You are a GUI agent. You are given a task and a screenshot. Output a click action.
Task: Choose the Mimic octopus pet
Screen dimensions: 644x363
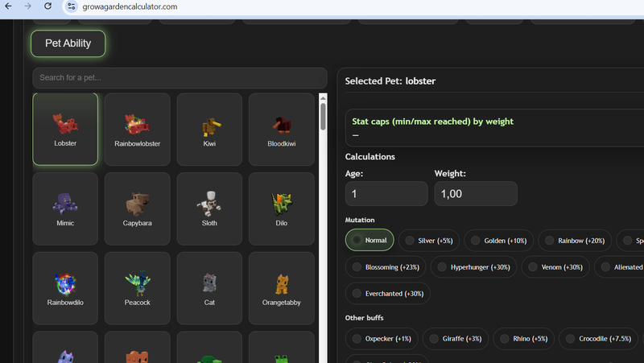coord(65,208)
